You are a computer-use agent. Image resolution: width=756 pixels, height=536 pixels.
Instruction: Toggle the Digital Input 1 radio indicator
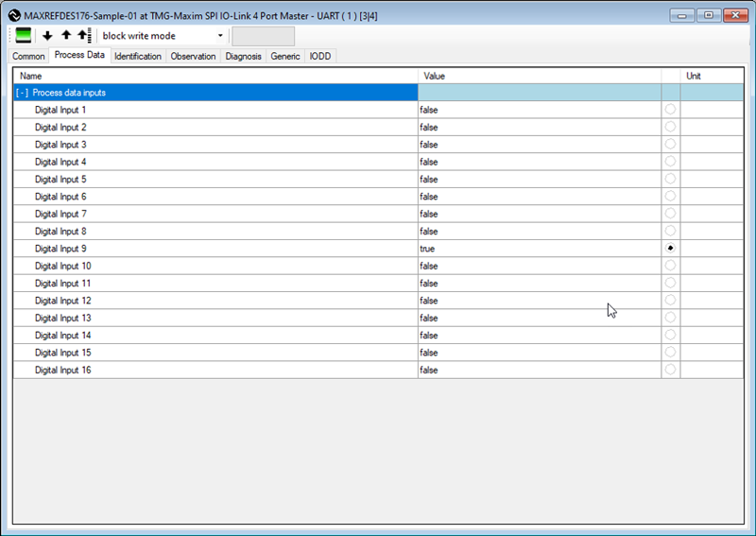[670, 110]
